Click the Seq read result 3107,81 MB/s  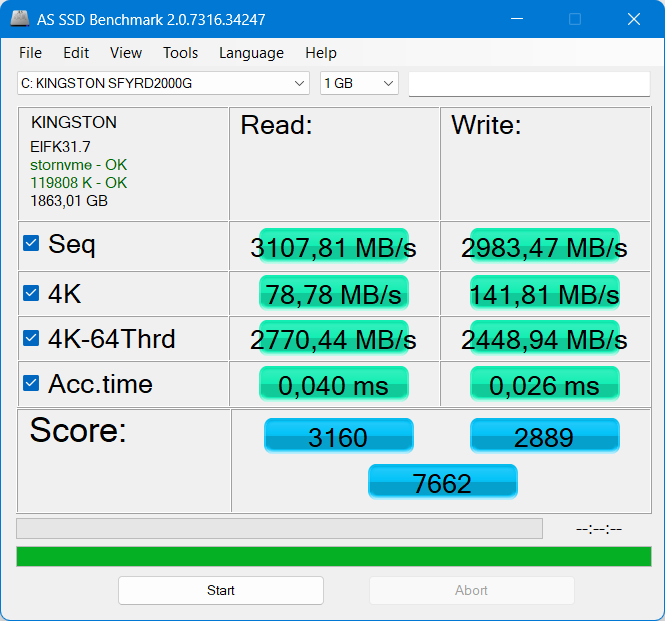334,246
